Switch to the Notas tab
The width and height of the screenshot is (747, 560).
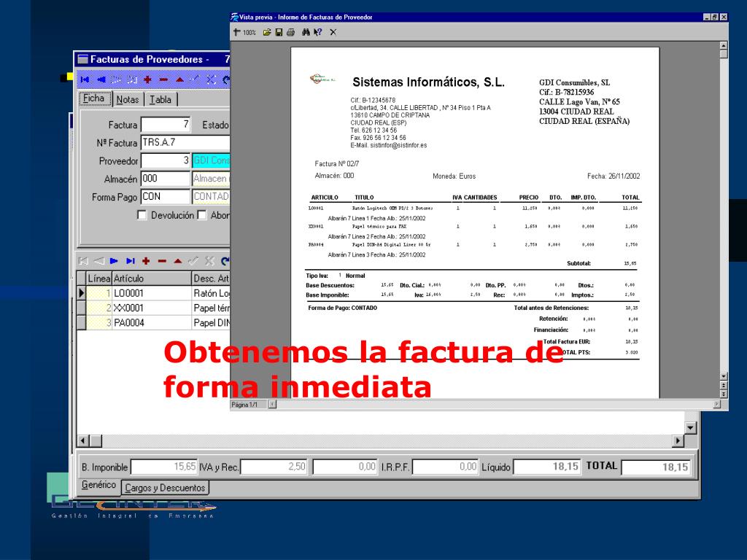tap(128, 99)
